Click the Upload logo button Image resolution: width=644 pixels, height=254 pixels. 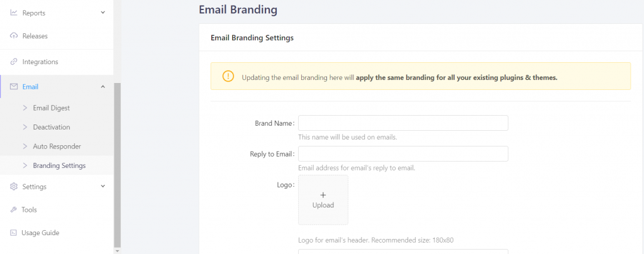point(323,200)
